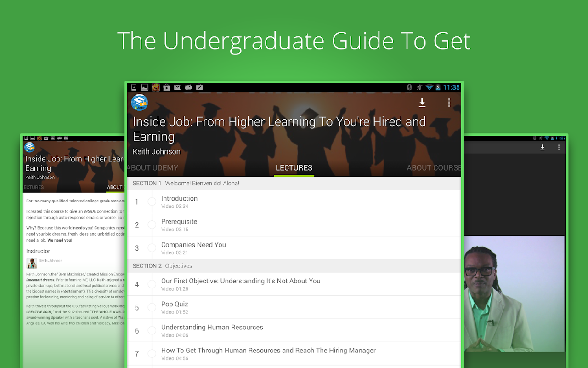Screen dimensions: 588x368
Task: Open Our First Objective lecture
Action: click(294, 284)
